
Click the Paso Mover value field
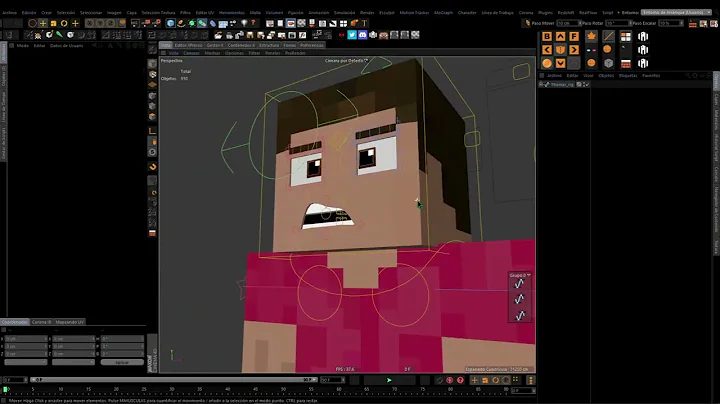(567, 23)
